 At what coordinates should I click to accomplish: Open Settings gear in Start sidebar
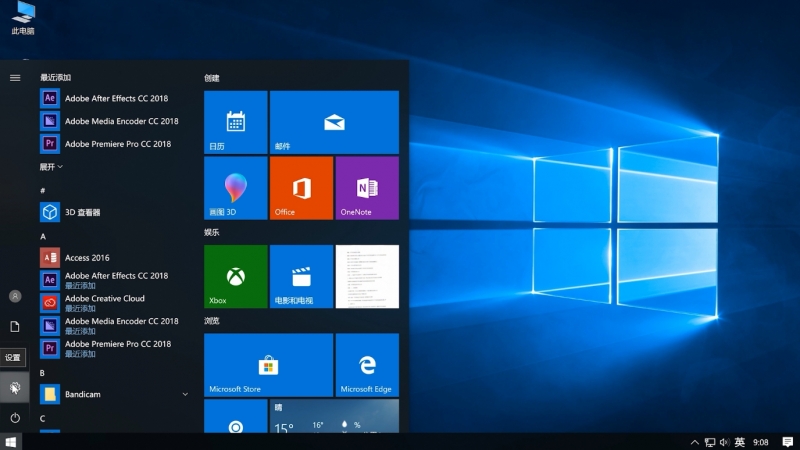pos(15,388)
